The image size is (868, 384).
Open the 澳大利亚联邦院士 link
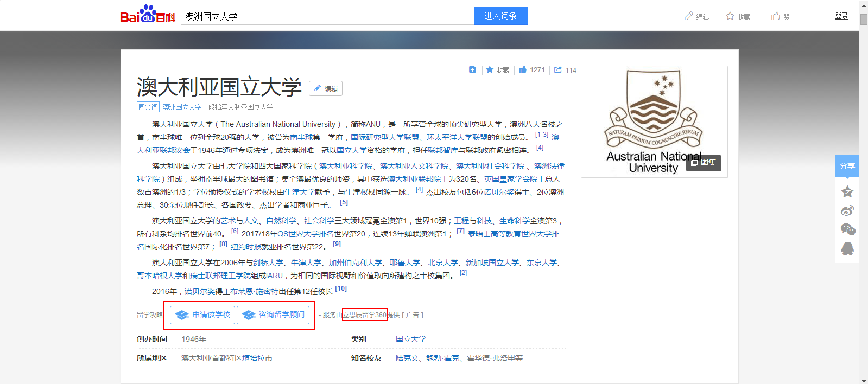point(418,179)
